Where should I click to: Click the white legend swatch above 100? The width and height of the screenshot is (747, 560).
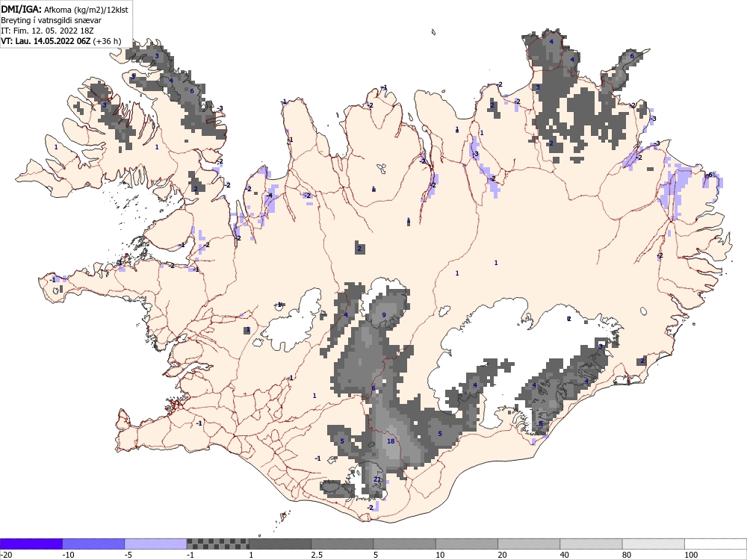716,544
